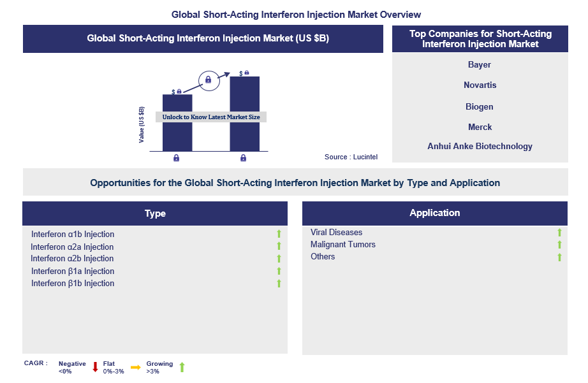Click the green arrow next to Viral Diseases
Viewport: 588px width, 383px height.
tap(559, 232)
